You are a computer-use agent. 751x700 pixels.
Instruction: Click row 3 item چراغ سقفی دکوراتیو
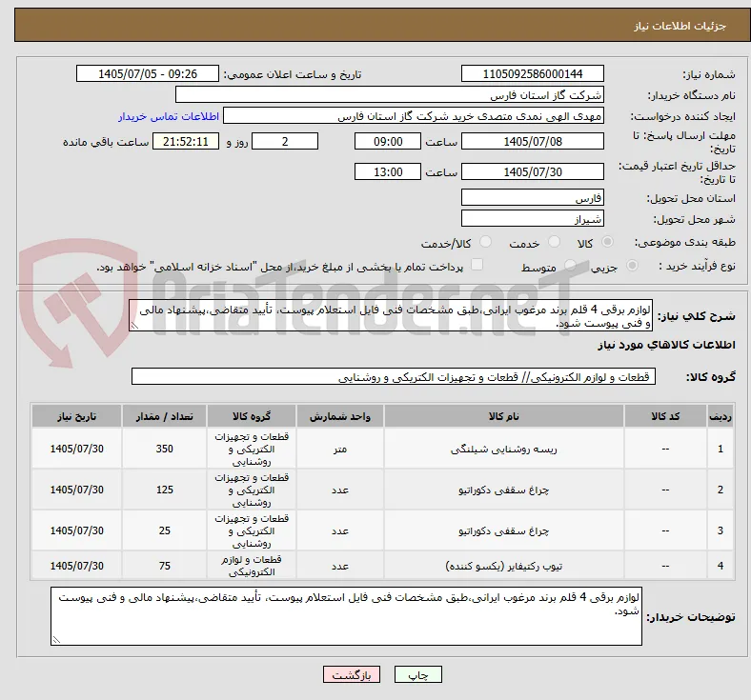[504, 531]
